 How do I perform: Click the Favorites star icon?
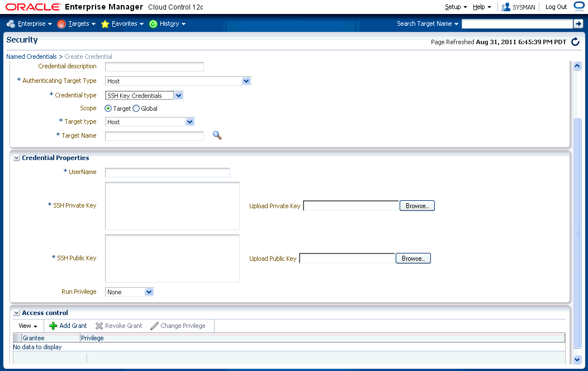[105, 24]
